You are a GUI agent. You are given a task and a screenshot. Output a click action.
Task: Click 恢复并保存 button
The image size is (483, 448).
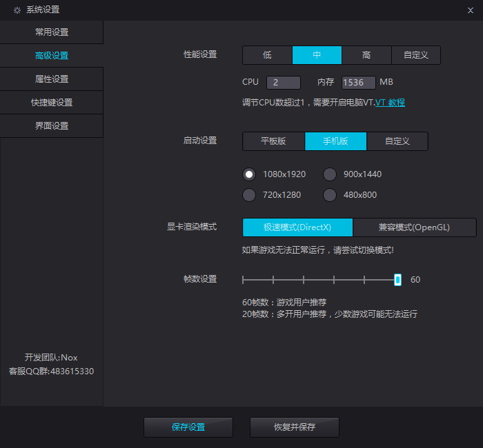point(295,427)
